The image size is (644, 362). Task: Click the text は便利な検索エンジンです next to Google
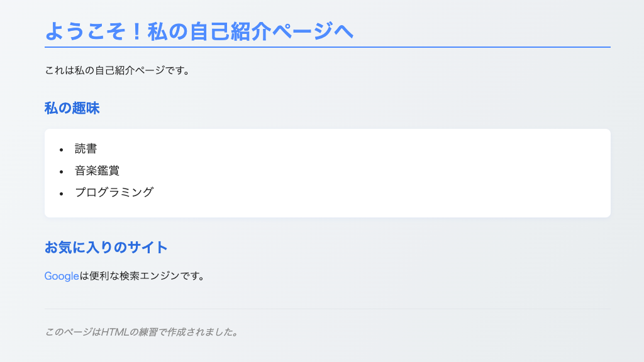click(x=142, y=277)
